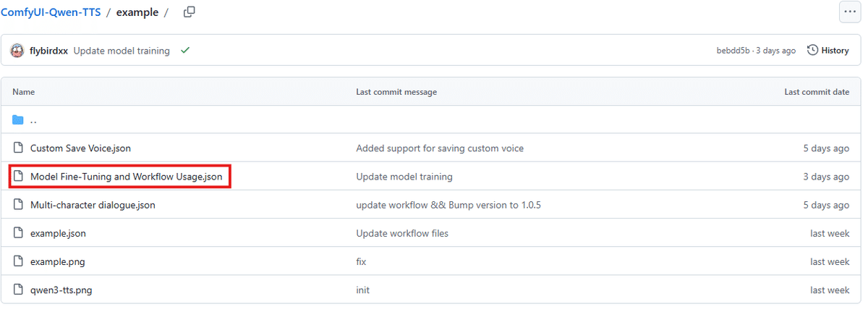868x312 pixels.
Task: Open the example.json file
Action: click(58, 233)
